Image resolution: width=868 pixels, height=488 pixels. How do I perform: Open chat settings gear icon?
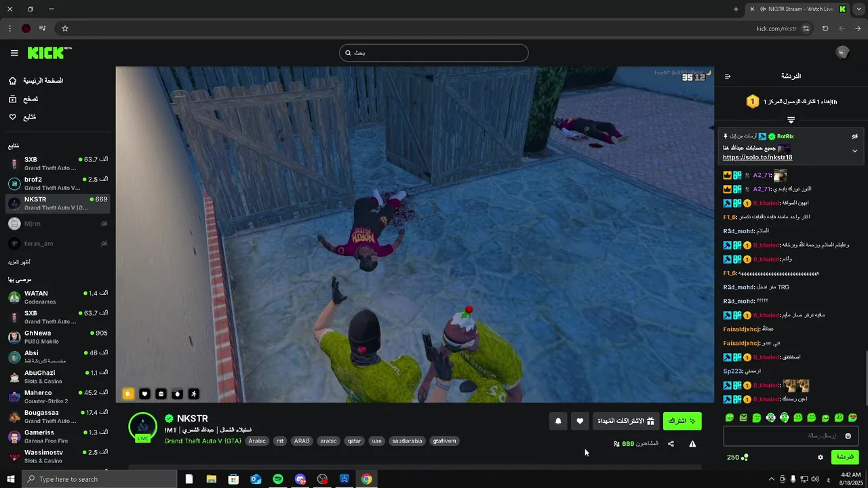(x=820, y=457)
